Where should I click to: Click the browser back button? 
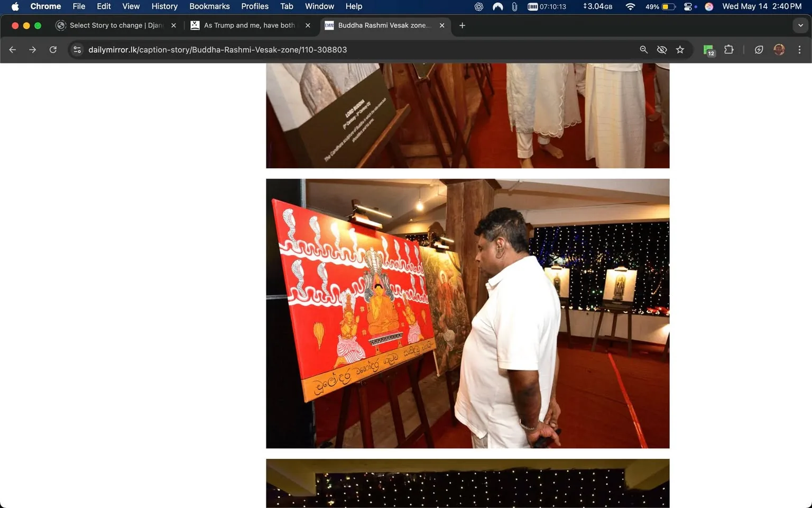click(x=12, y=49)
